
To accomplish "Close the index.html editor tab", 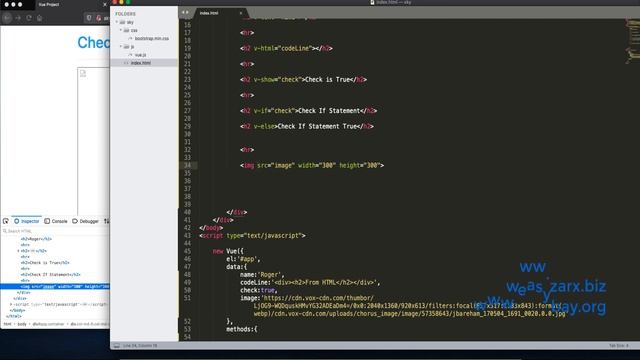I will click(241, 13).
